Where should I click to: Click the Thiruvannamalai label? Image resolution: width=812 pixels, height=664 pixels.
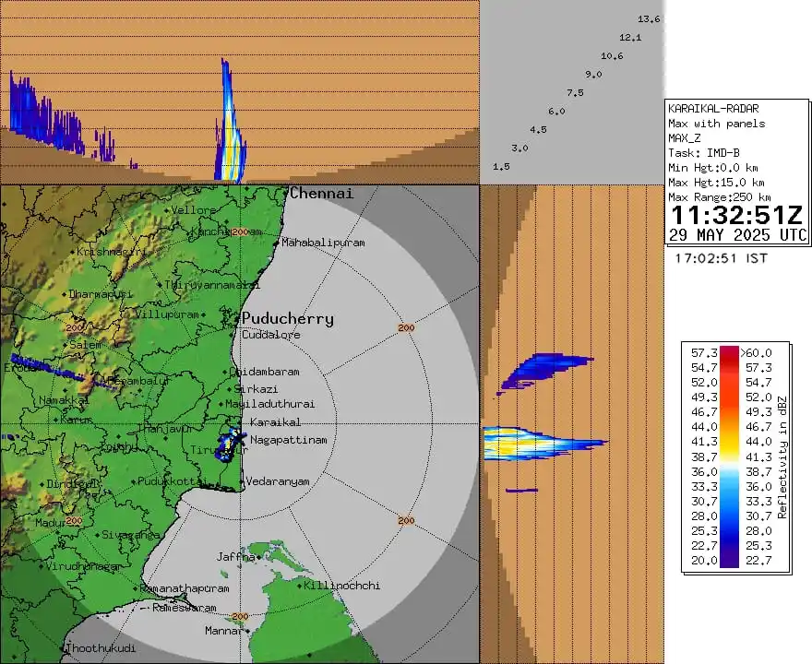(x=212, y=285)
